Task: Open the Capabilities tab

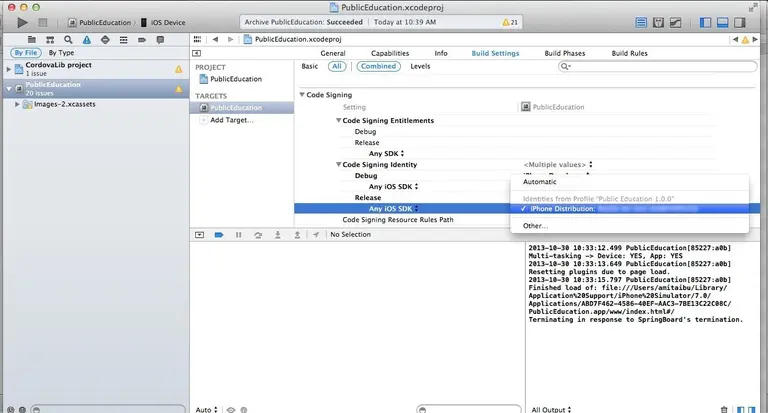Action: 390,53
